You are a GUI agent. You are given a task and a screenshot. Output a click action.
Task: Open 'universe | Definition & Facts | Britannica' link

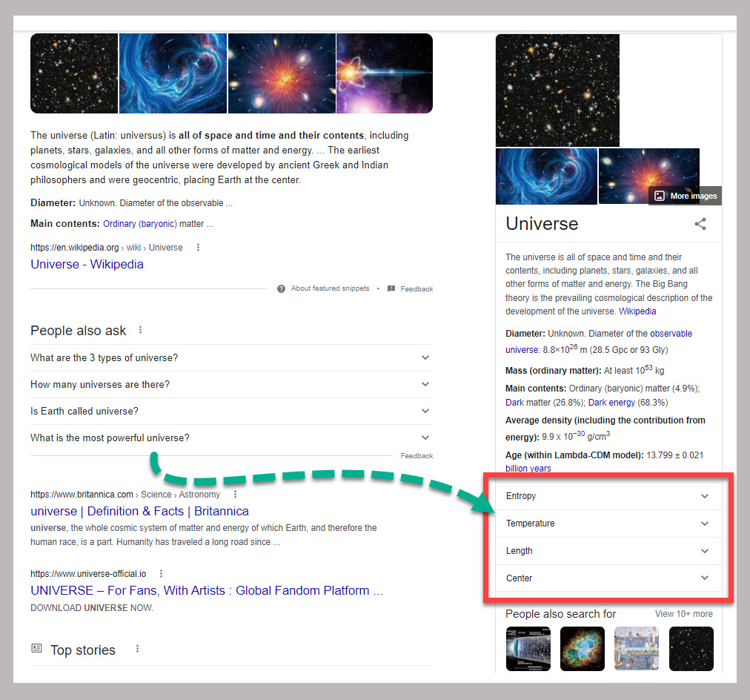tap(139, 511)
